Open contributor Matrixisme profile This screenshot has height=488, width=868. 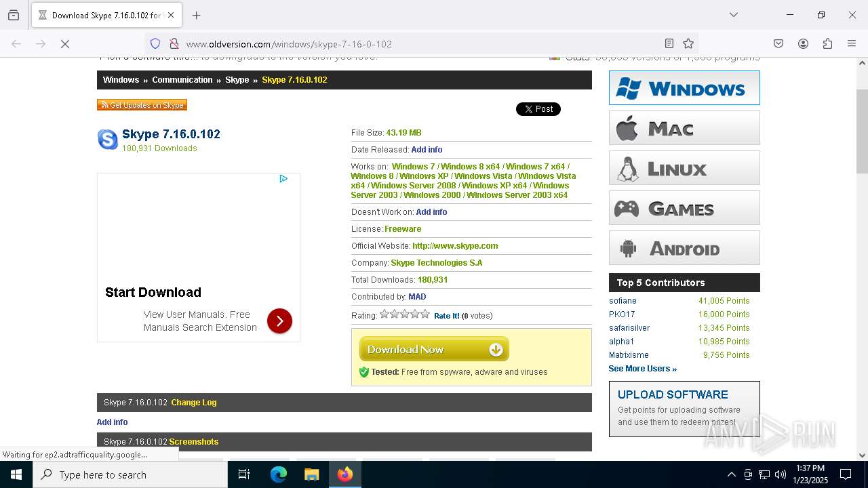pyautogui.click(x=629, y=355)
